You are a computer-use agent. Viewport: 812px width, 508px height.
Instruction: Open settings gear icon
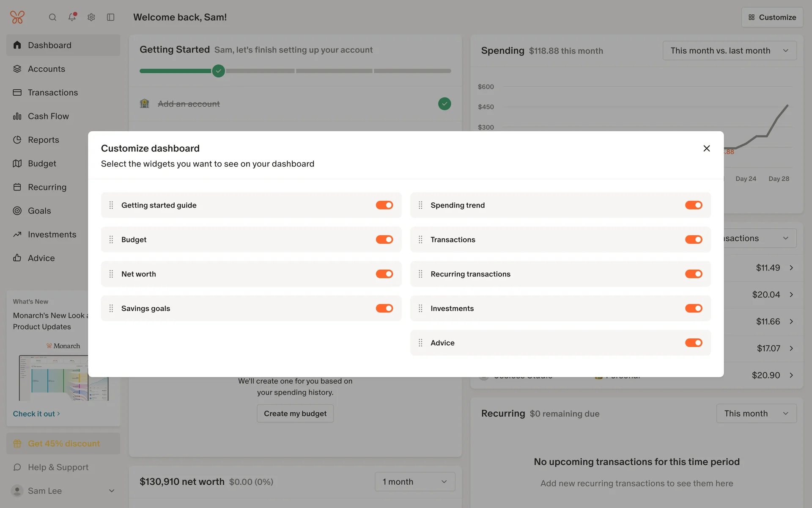click(91, 17)
